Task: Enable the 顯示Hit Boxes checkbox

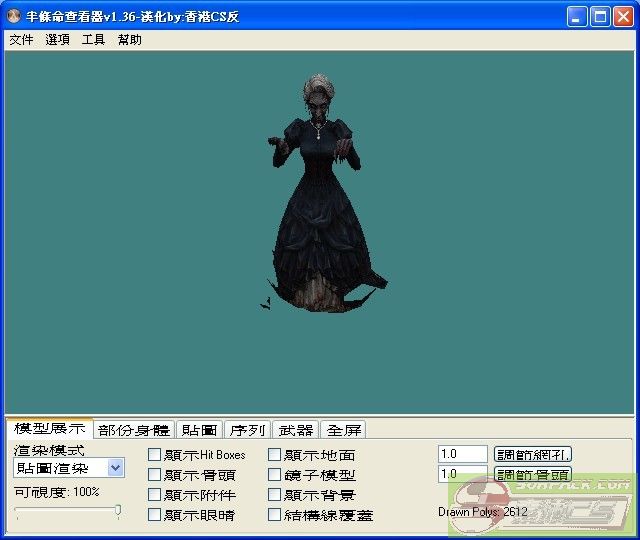Action: [x=154, y=455]
